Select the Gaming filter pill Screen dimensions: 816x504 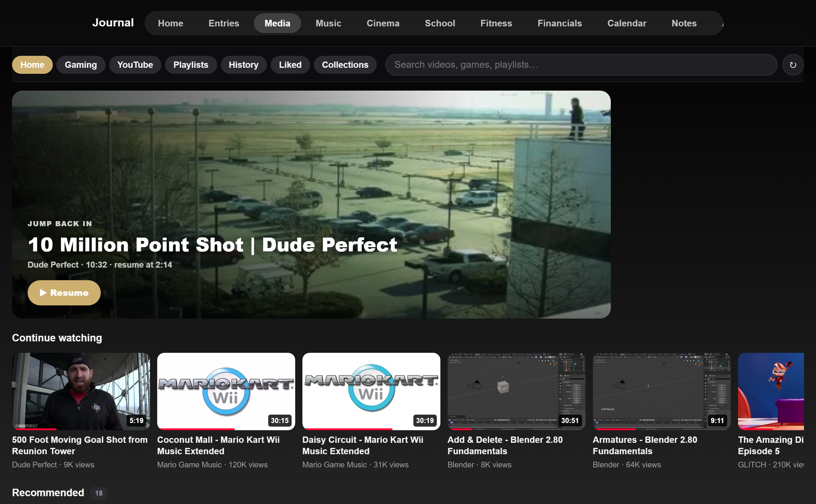[x=81, y=65]
